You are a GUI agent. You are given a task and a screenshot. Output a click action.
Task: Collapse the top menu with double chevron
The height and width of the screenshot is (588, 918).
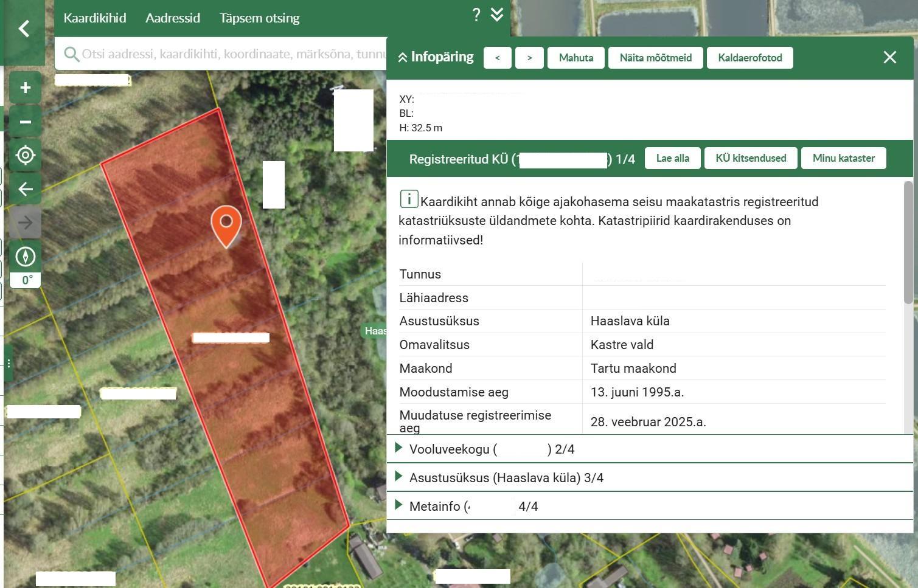(497, 15)
